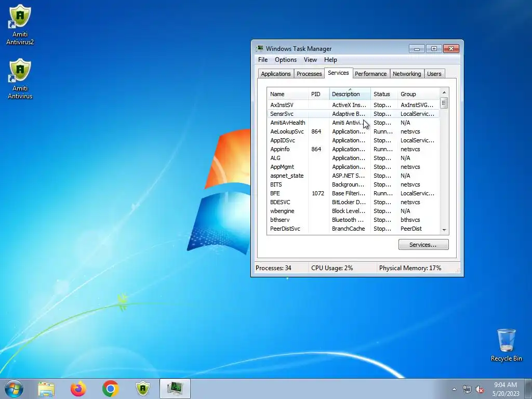Show hidden system tray icons
Viewport: 532px width, 399px height.
tap(454, 390)
